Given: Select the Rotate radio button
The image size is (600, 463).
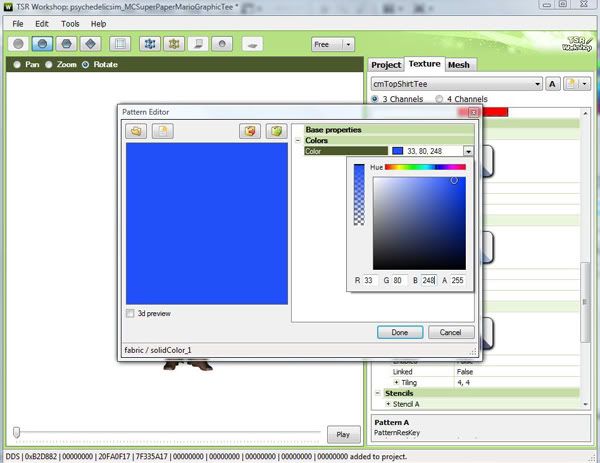Looking at the screenshot, I should [x=85, y=65].
